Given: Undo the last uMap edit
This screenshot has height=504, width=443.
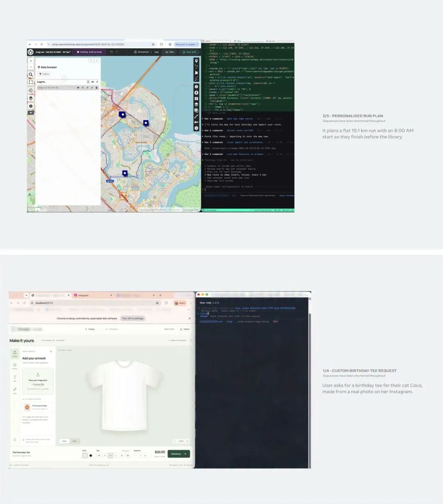Looking at the screenshot, I should point(111,52).
